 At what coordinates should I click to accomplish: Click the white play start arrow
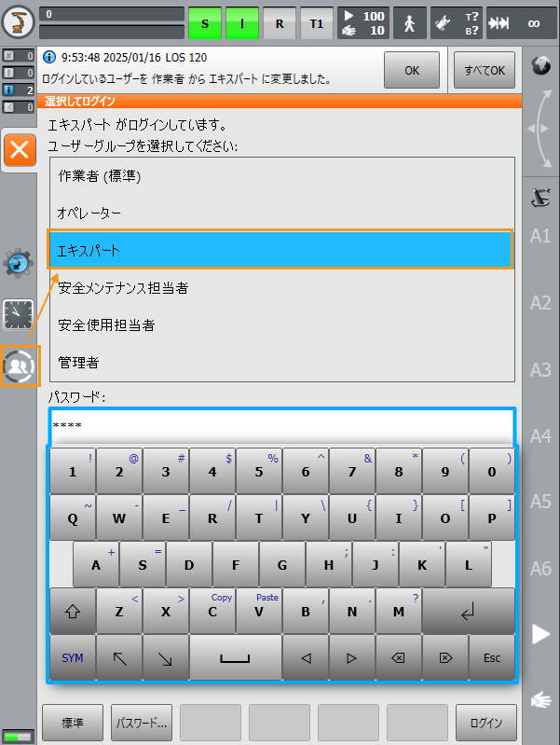(x=540, y=634)
